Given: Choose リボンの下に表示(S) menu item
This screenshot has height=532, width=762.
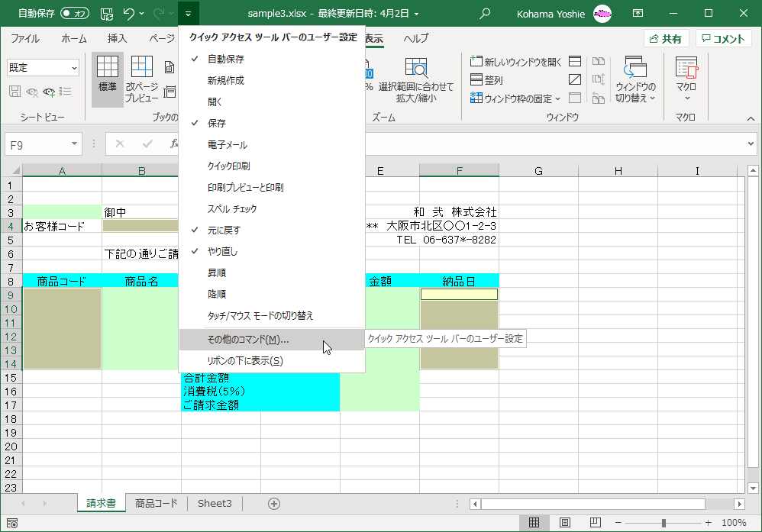Looking at the screenshot, I should click(x=272, y=361).
